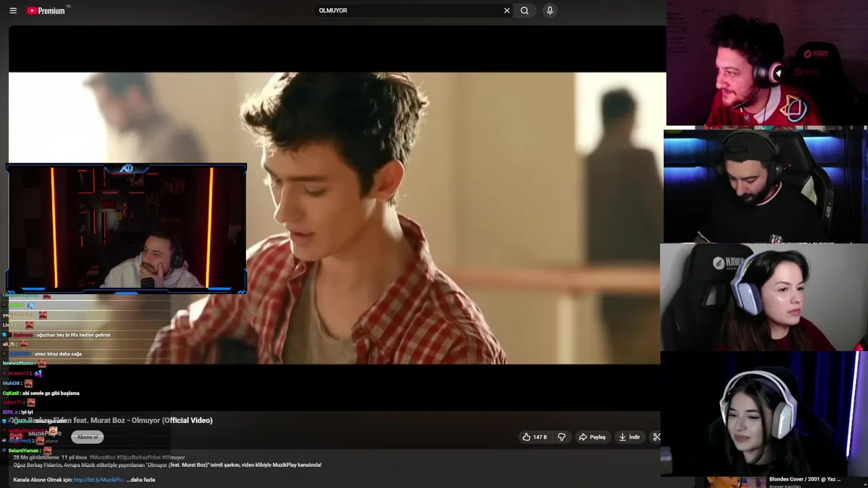Select the red-lit webcam overlay on the video
This screenshot has height=488, width=868.
click(126, 229)
